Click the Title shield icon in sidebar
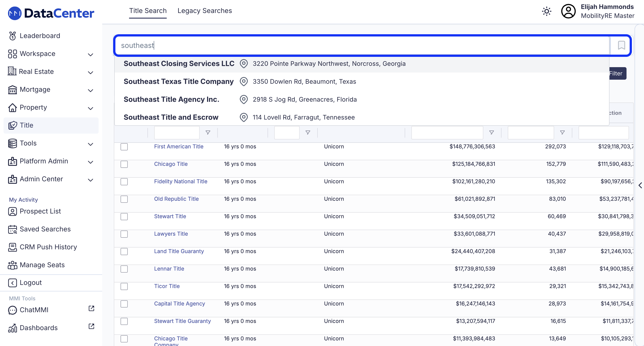The height and width of the screenshot is (346, 644). tap(12, 125)
